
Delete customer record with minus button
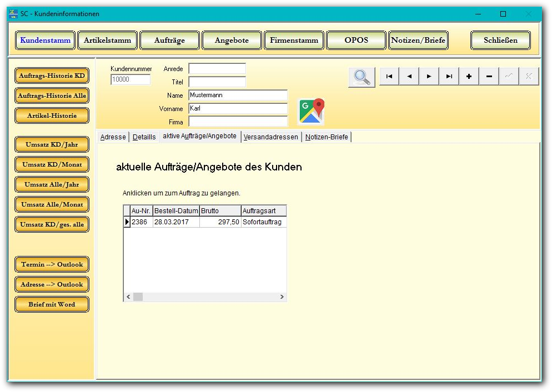(x=489, y=77)
